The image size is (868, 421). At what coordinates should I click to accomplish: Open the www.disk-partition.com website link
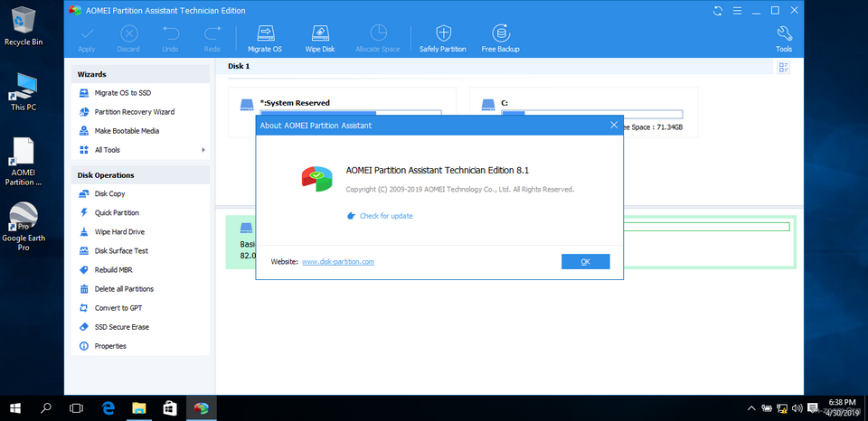(337, 262)
